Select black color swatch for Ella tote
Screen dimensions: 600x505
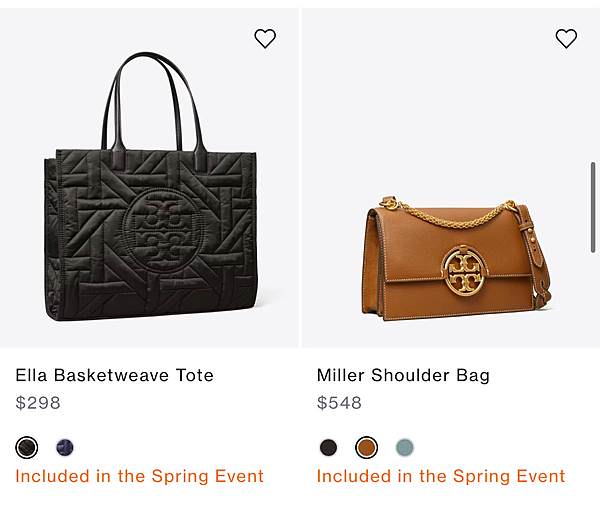[27, 447]
